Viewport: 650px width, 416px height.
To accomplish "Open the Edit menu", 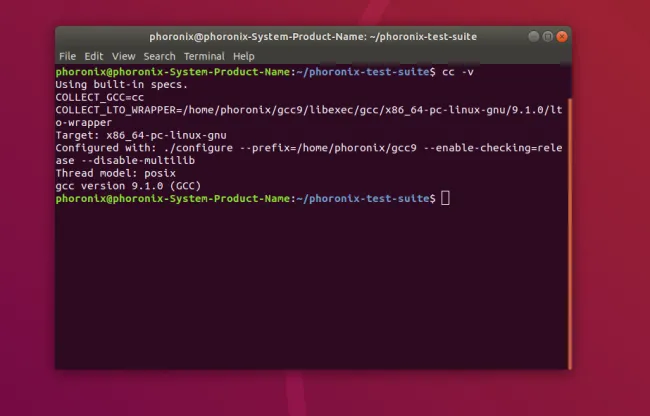I will coord(94,56).
